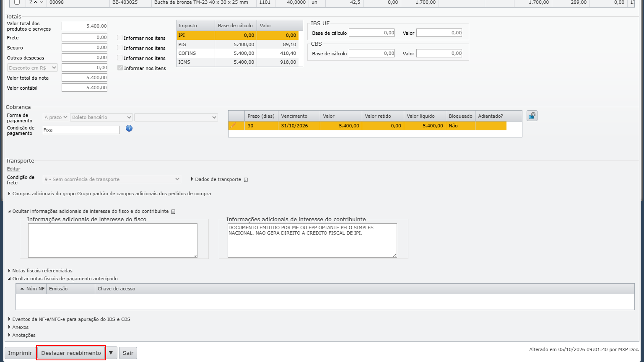Open the A prazo payment form dropdown
This screenshot has width=644, height=362.
(x=56, y=117)
